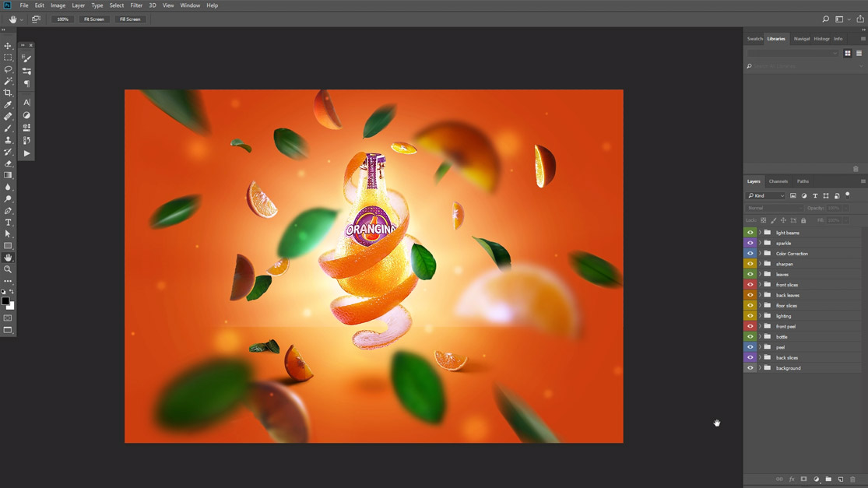Hide the sharpen layer group

[x=750, y=264]
